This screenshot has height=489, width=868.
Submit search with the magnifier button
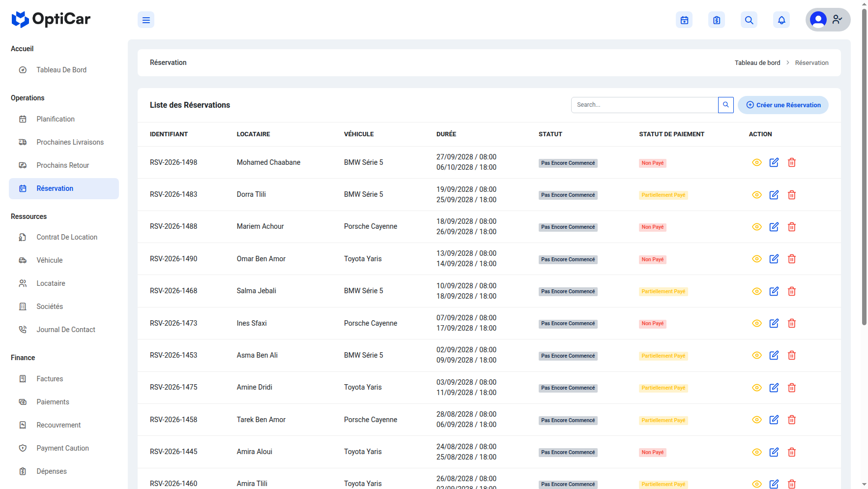(726, 105)
